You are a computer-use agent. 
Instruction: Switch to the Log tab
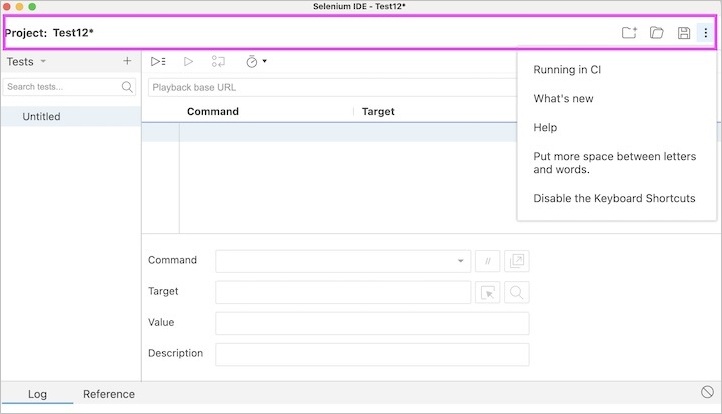37,394
